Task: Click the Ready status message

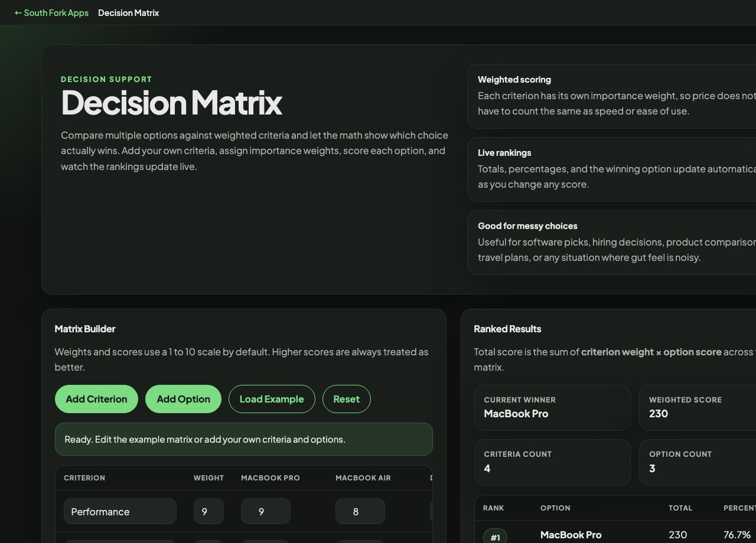Action: click(244, 439)
